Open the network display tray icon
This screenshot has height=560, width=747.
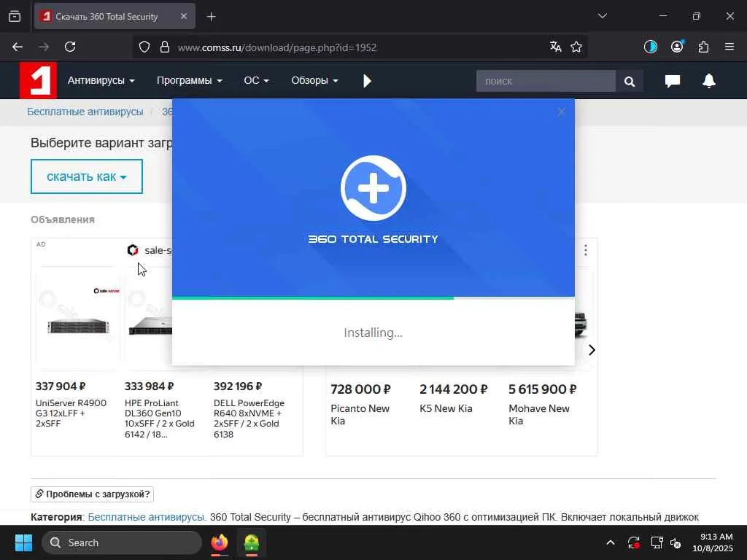click(x=657, y=542)
